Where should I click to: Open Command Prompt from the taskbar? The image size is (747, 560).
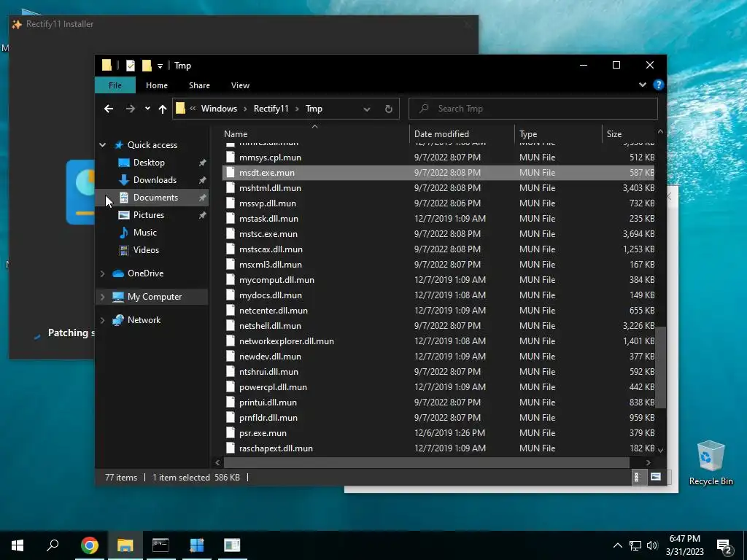pyautogui.click(x=160, y=545)
